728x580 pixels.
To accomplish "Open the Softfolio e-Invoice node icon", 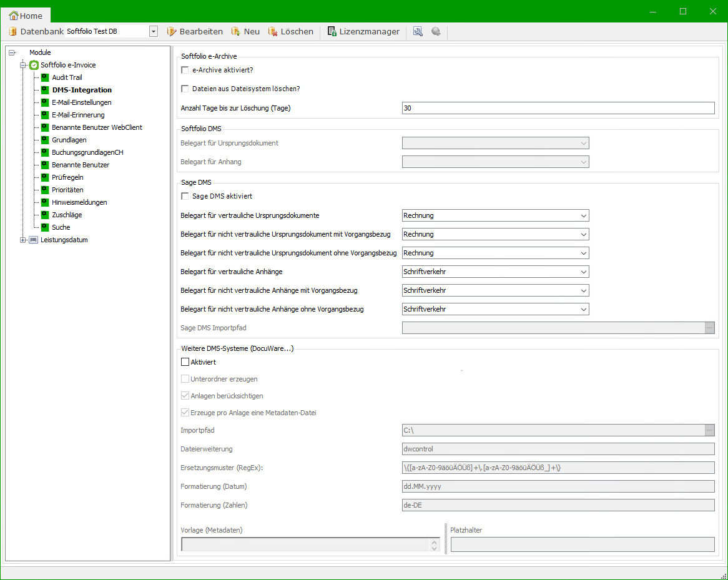I will point(34,65).
